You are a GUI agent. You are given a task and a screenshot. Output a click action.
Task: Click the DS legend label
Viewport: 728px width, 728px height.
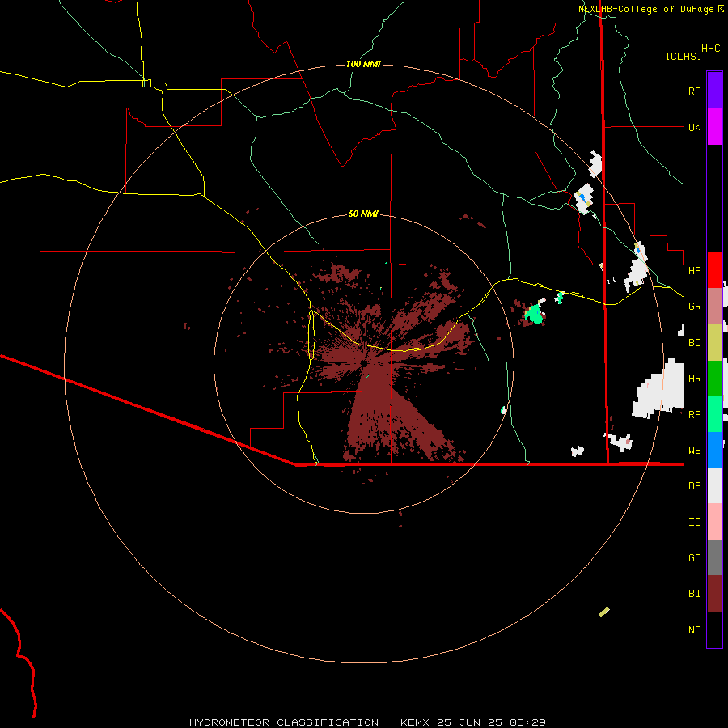694,486
